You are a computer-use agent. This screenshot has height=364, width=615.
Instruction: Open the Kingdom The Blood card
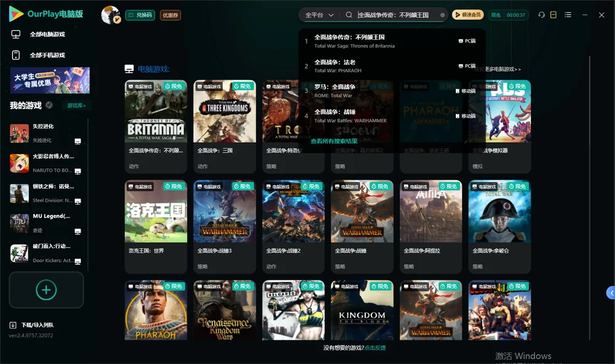point(362,310)
